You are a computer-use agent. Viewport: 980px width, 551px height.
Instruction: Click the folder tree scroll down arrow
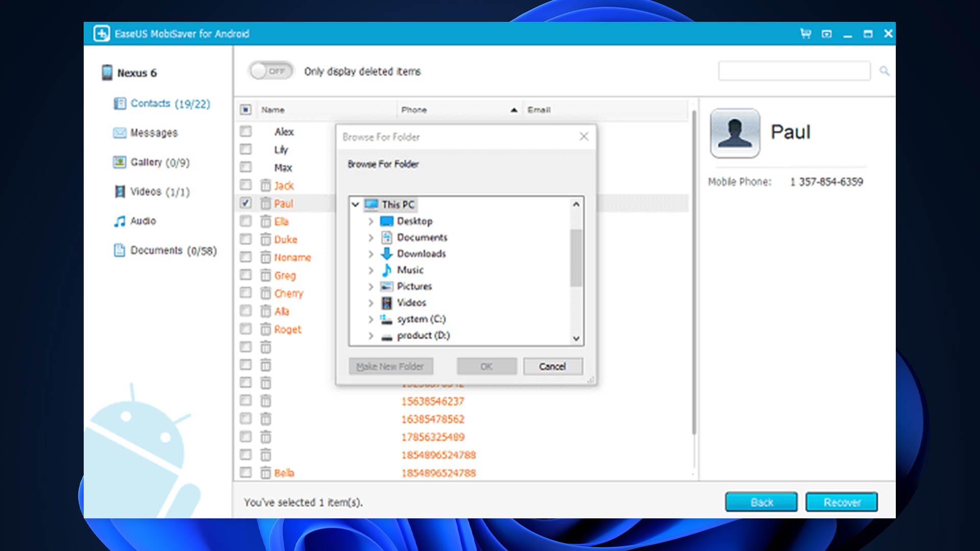coord(576,338)
